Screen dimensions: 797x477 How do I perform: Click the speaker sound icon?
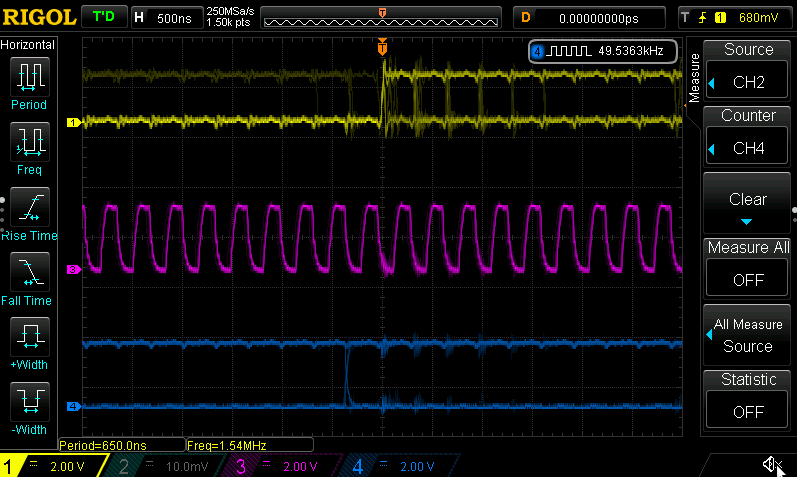(771, 464)
